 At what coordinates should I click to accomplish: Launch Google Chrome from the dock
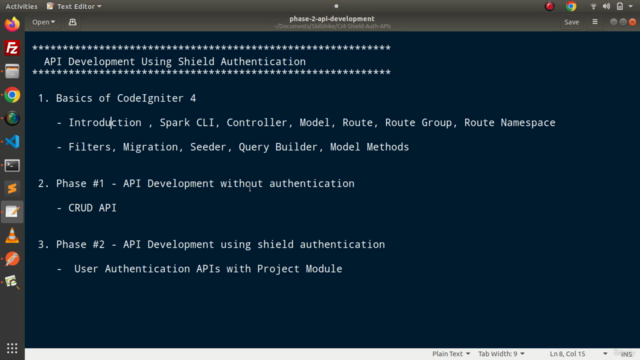(12, 95)
